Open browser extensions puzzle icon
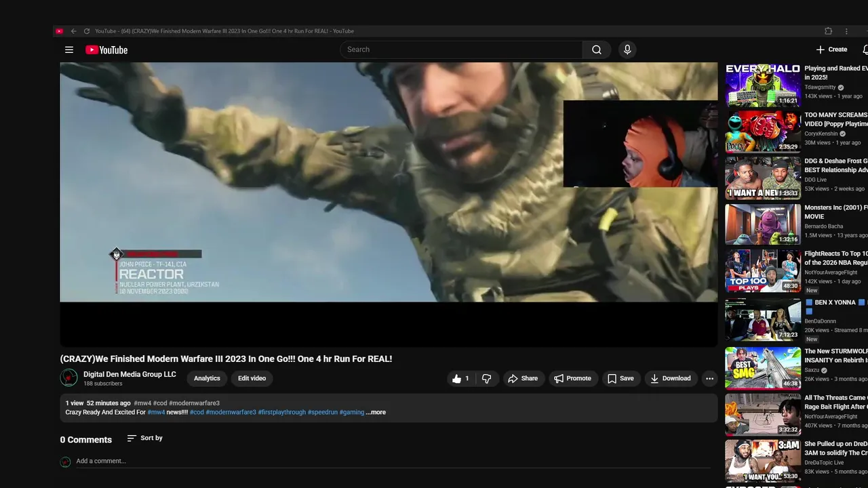Screen dimensions: 868x488 (828, 31)
